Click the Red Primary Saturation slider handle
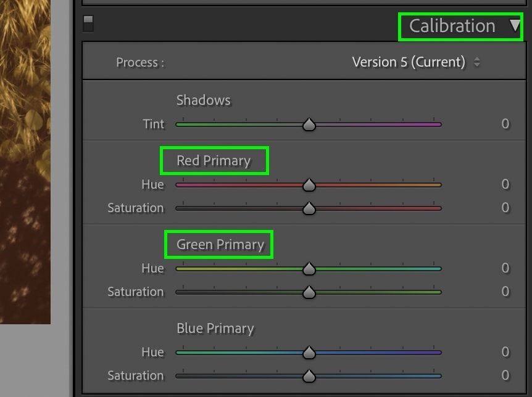This screenshot has height=397, width=532. [x=309, y=208]
